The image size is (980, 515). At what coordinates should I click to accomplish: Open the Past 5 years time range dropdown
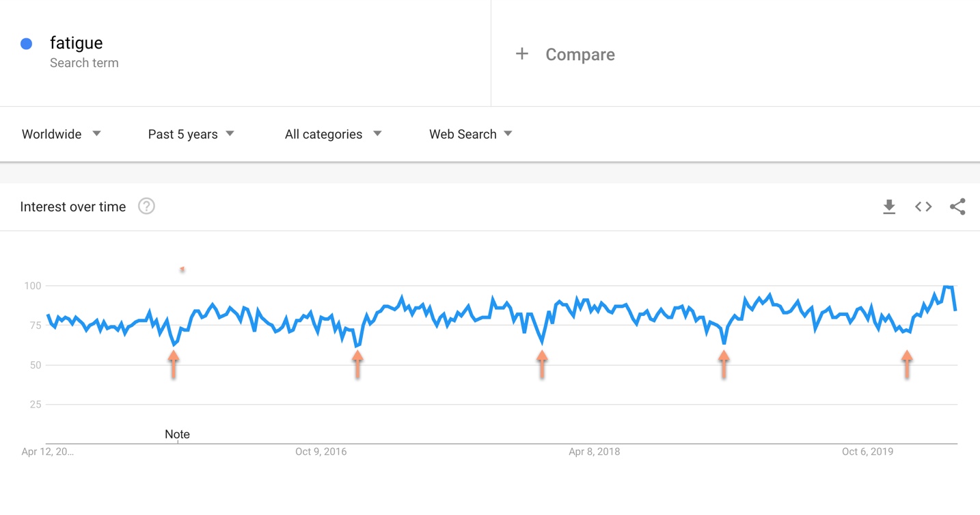pyautogui.click(x=191, y=134)
